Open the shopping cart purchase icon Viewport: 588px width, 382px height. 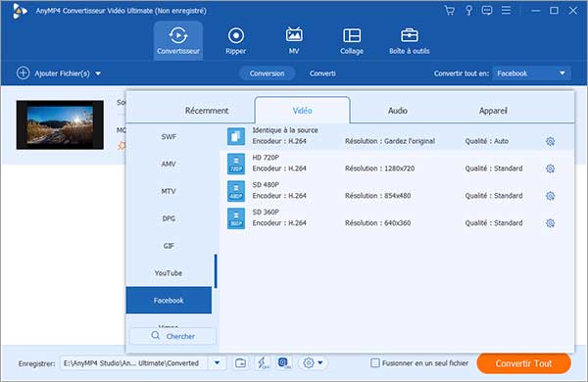click(449, 10)
